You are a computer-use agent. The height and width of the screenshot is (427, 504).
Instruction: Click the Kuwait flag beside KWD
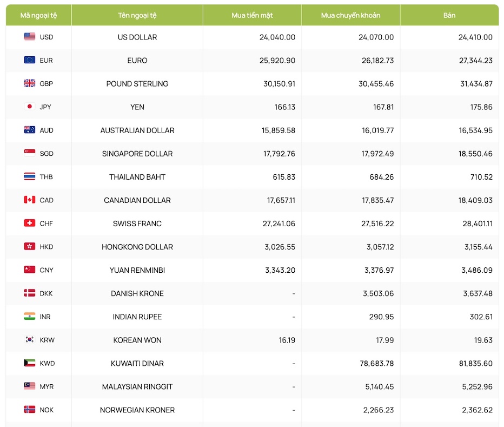tap(30, 363)
